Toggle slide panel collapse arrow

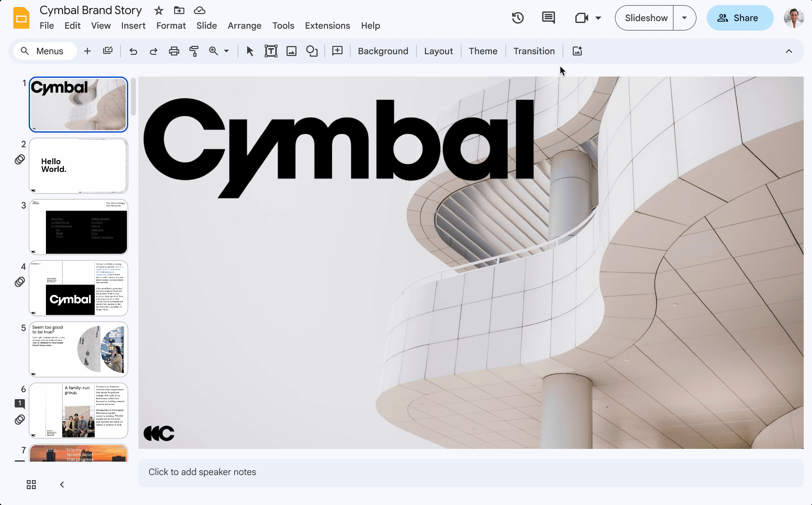62,484
